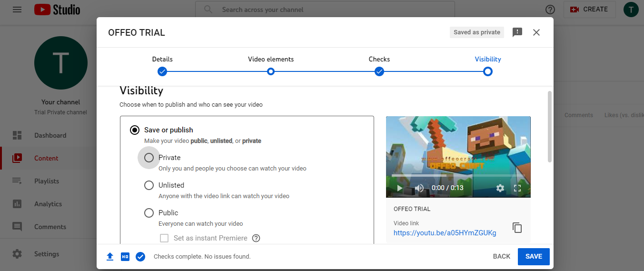
Task: Click the search magnifier icon
Action: pos(208,10)
